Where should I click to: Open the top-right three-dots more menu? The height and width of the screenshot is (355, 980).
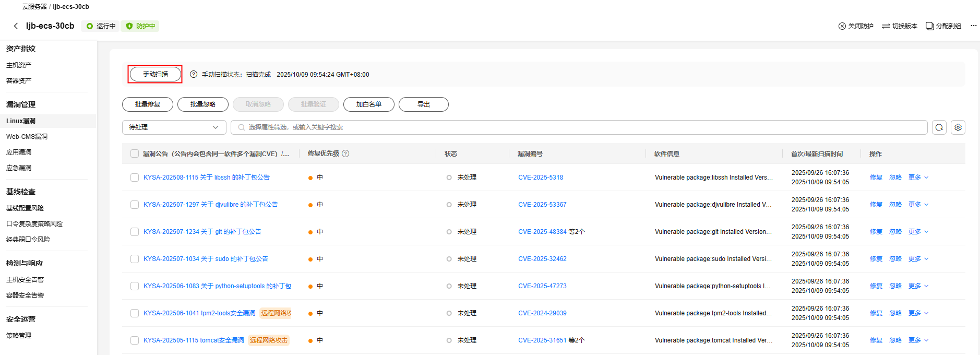(x=973, y=26)
